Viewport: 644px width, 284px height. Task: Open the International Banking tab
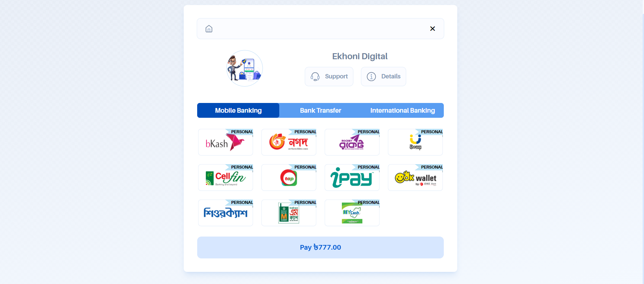(x=402, y=110)
